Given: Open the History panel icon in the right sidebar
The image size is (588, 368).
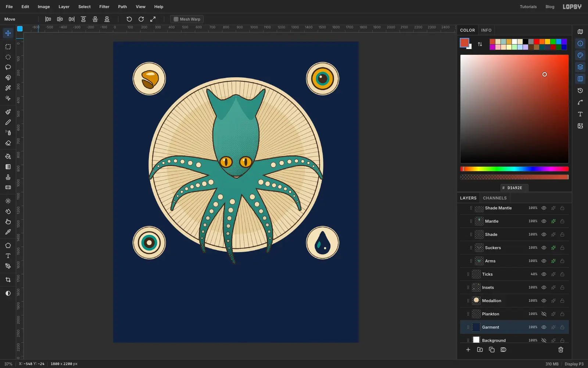Looking at the screenshot, I should 580,91.
